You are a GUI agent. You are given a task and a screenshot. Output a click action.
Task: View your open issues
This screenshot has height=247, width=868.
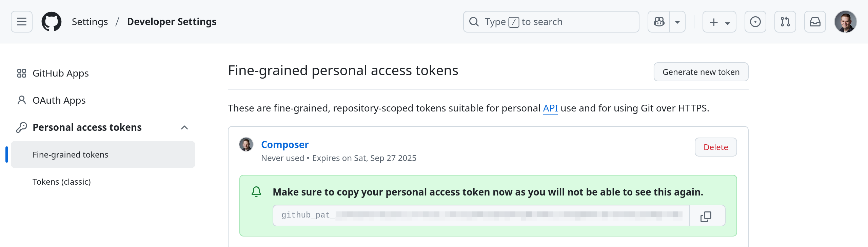pos(755,21)
